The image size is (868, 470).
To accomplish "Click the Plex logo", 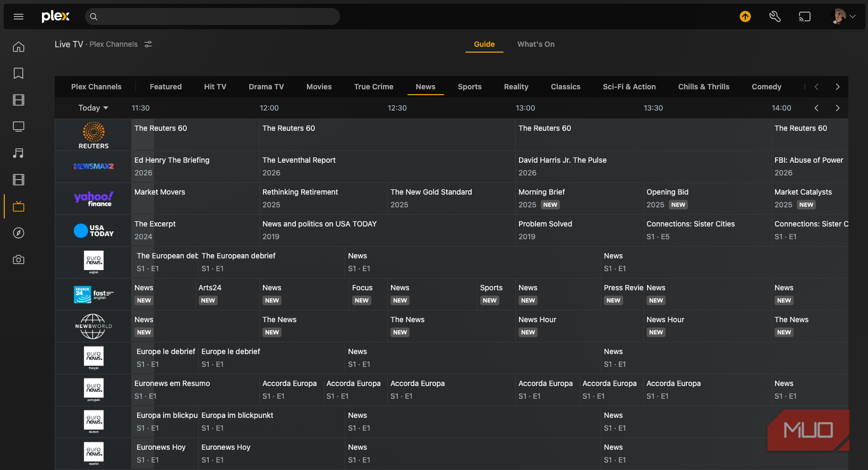I will pyautogui.click(x=56, y=16).
